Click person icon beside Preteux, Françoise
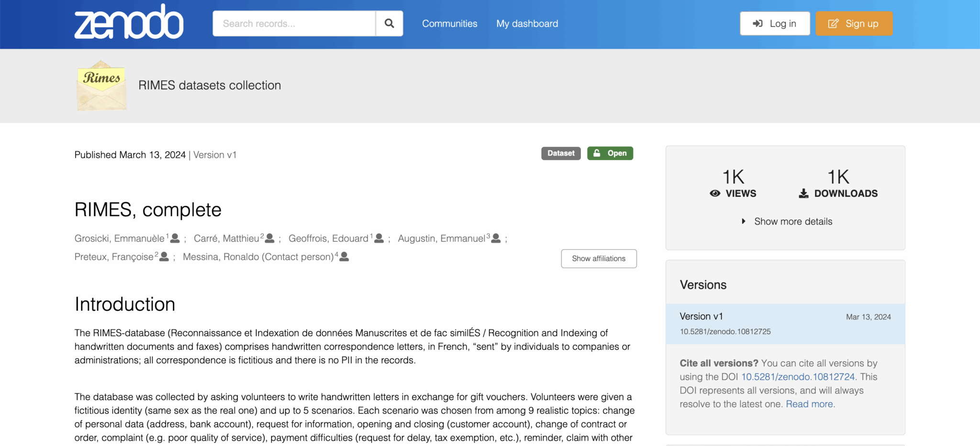Image resolution: width=980 pixels, height=446 pixels. pos(164,257)
